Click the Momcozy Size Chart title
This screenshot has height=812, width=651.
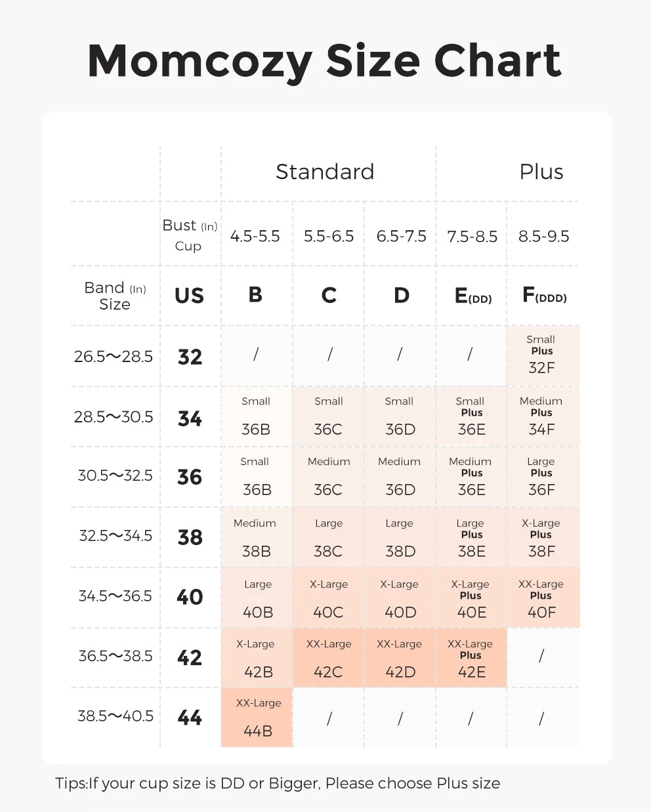click(x=325, y=61)
